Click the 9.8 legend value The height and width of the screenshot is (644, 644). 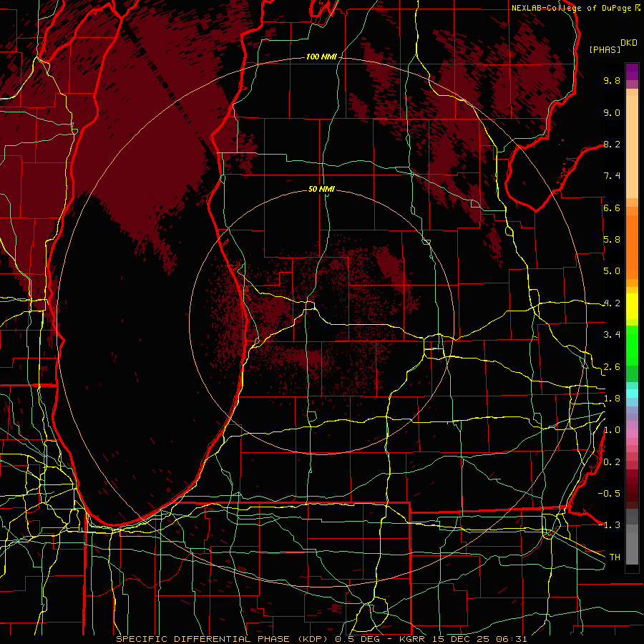pyautogui.click(x=612, y=80)
